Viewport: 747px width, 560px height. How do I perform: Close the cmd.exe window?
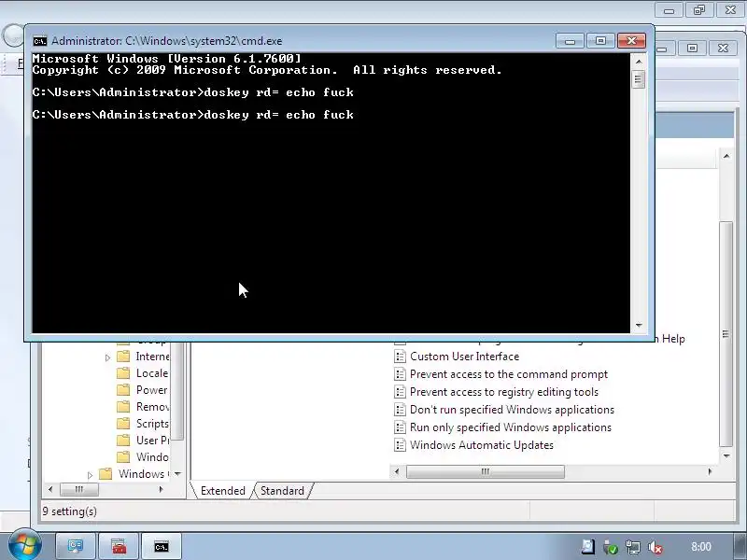click(x=631, y=41)
